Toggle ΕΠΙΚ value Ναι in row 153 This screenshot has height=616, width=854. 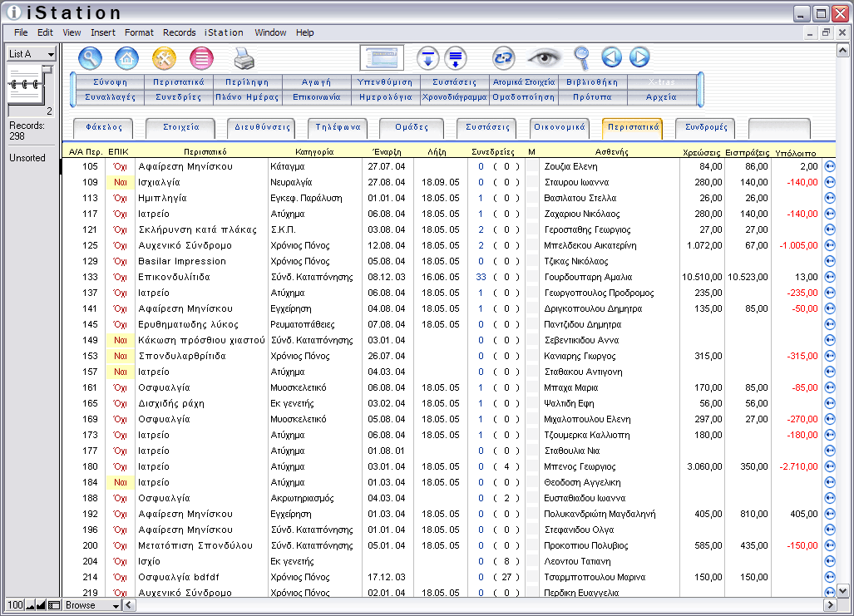click(x=120, y=356)
